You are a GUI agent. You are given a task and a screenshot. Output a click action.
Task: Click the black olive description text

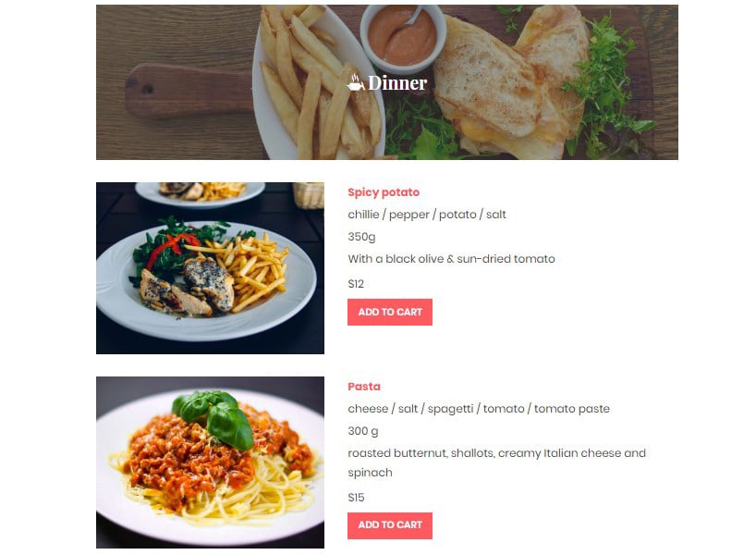click(x=451, y=259)
